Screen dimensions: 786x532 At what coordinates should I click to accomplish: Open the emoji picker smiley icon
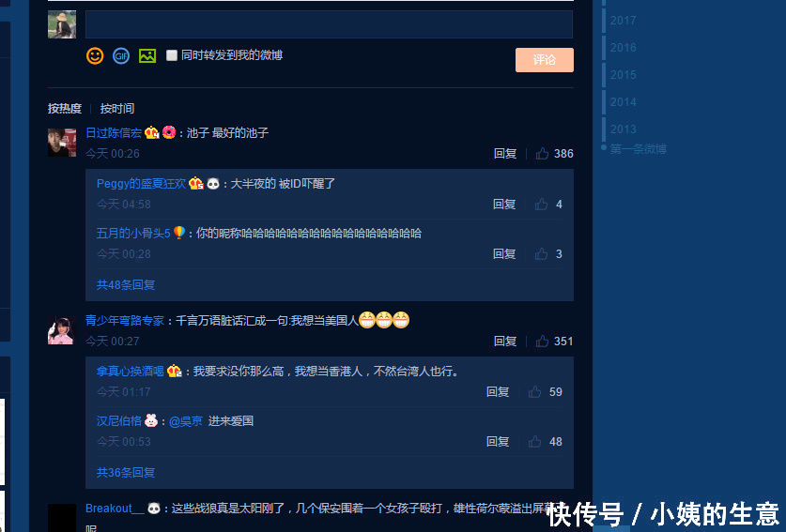coord(95,55)
